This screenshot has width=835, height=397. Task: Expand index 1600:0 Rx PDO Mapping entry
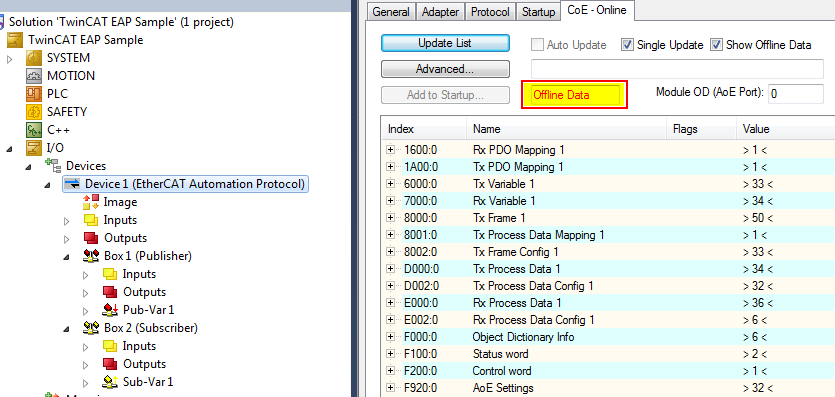tap(391, 150)
